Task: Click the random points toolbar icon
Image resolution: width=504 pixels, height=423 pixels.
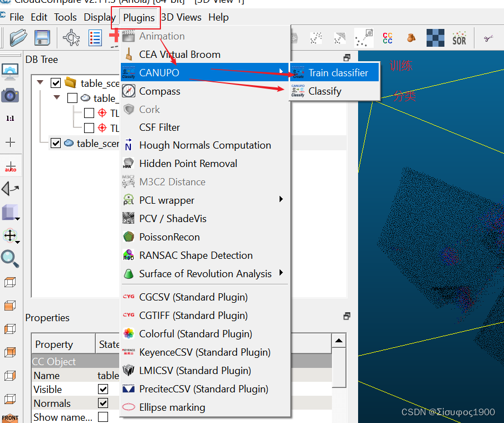Action: tap(316, 38)
